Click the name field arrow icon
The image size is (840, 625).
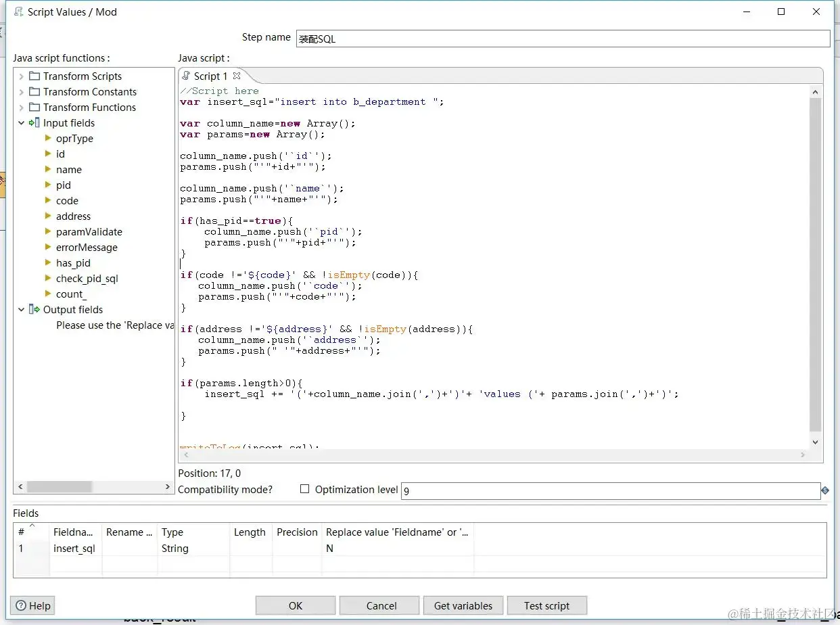(x=48, y=169)
